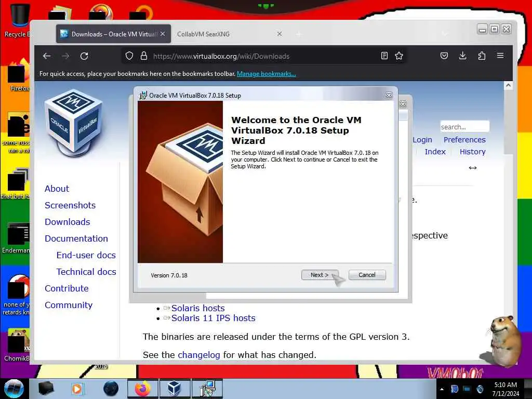This screenshot has height=399, width=532.
Task: Open a new tab with plus button
Action: pos(299,34)
